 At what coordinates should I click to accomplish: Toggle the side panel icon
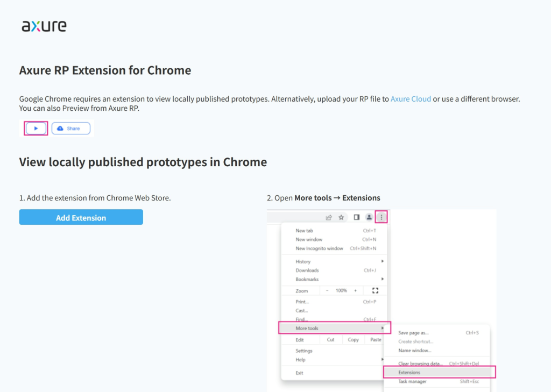click(356, 217)
